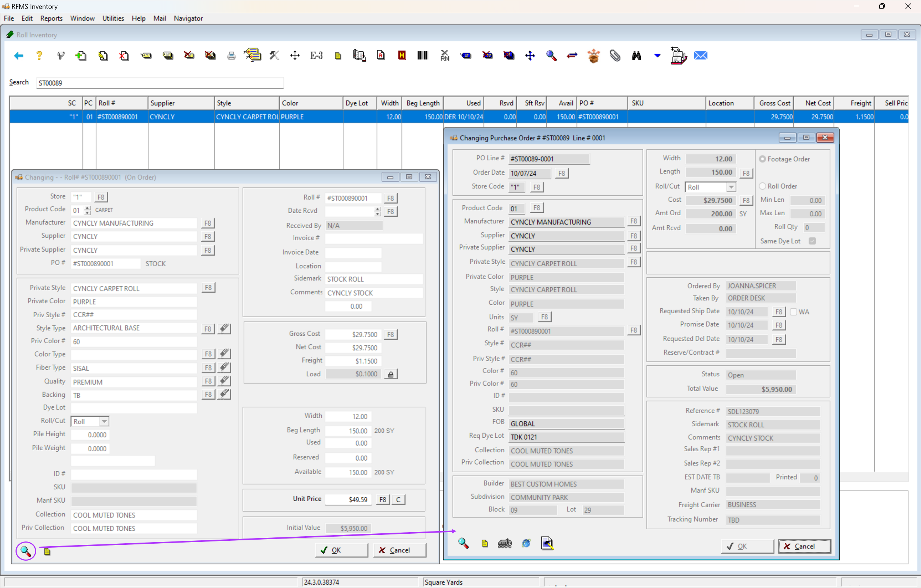Click the truck shipping icon in the PO dialog
This screenshot has width=921, height=588.
coord(504,543)
